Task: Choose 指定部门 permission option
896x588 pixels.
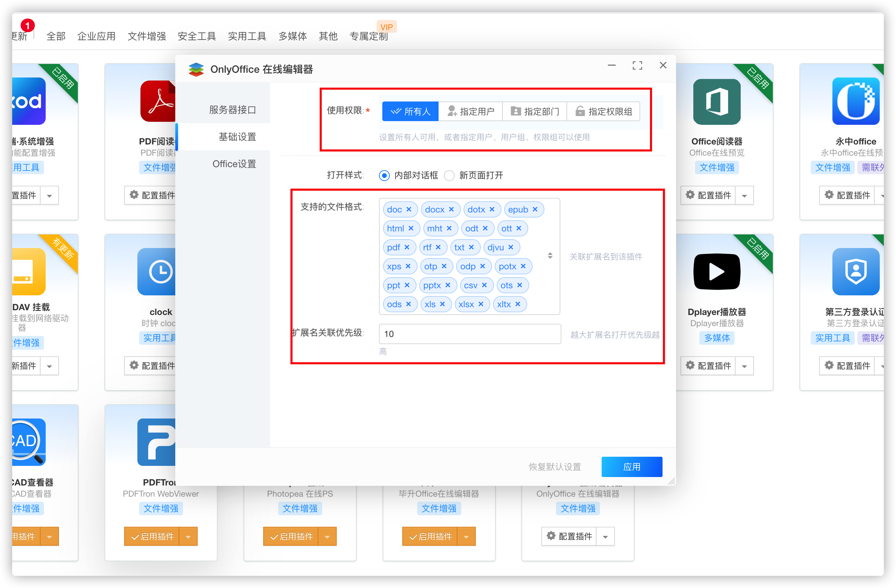Action: coord(535,111)
